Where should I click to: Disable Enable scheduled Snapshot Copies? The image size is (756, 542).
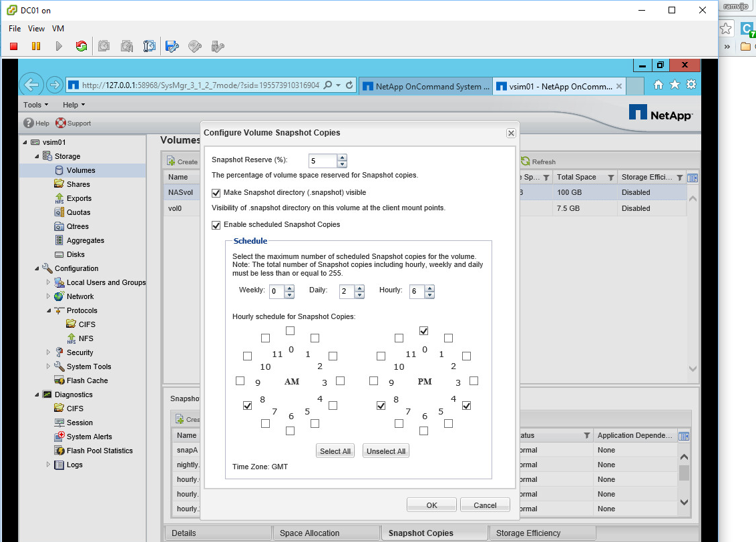pyautogui.click(x=216, y=224)
